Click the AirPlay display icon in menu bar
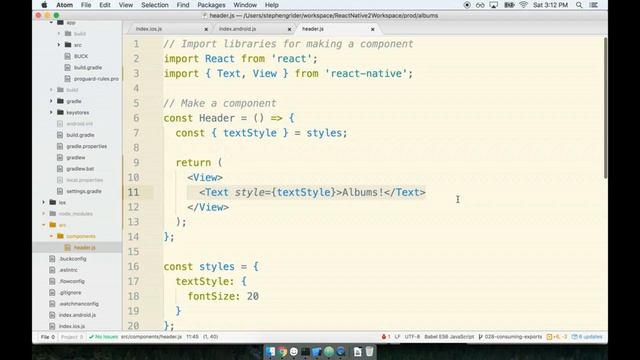 click(x=493, y=5)
